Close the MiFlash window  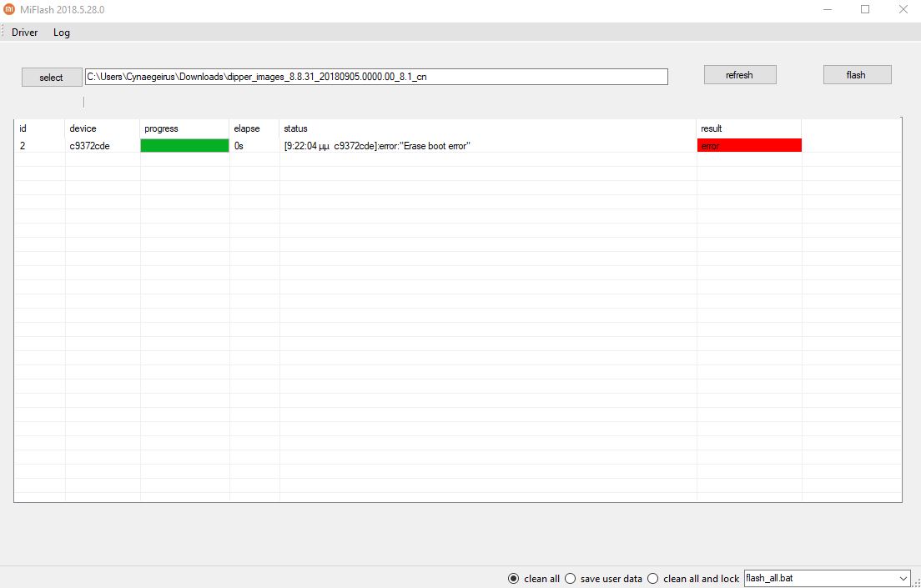click(x=903, y=9)
